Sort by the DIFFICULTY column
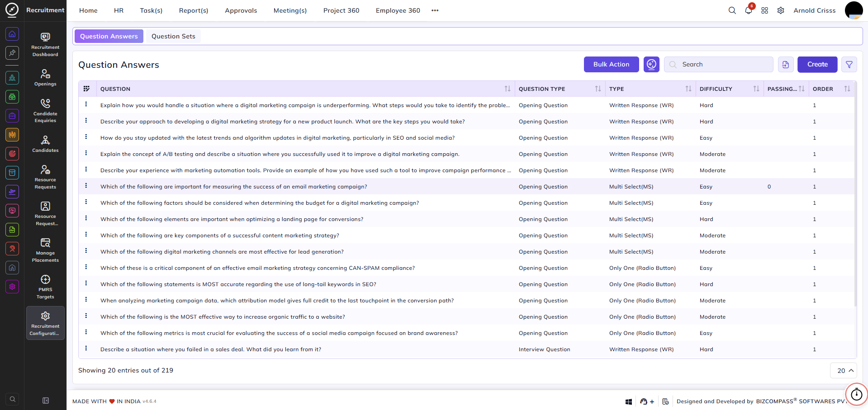This screenshot has width=868, height=410. click(x=756, y=89)
